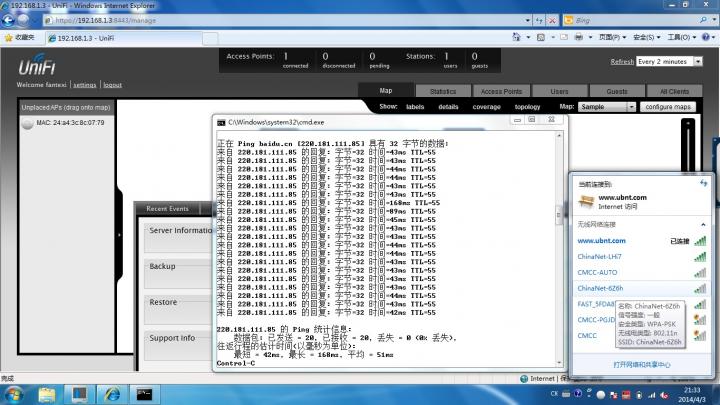
Task: Click the signal bars icon for ChinaNet-LHi7
Action: 700,257
